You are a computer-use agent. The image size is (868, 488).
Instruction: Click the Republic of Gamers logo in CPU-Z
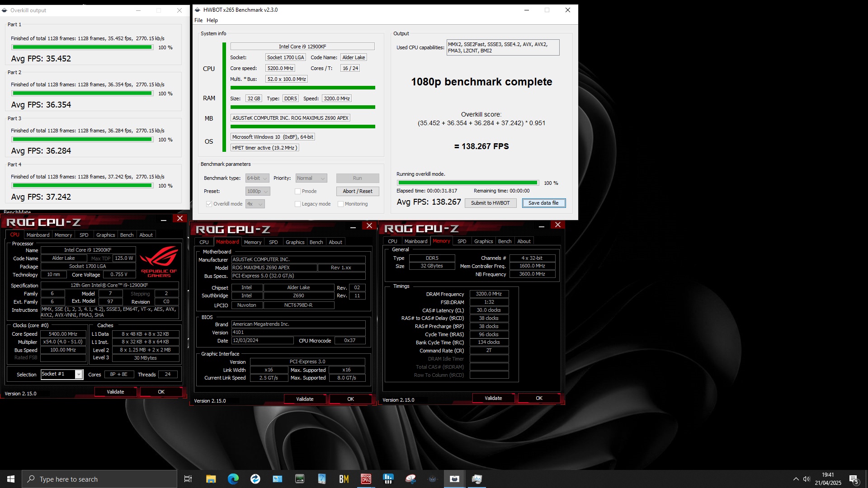[159, 261]
